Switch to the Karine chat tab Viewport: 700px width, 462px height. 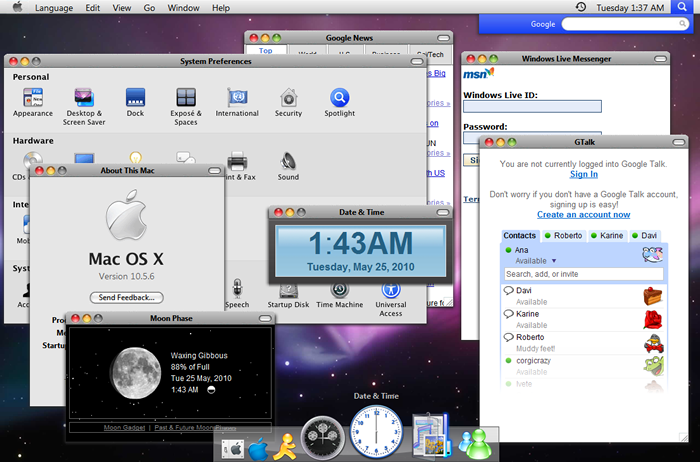607,236
